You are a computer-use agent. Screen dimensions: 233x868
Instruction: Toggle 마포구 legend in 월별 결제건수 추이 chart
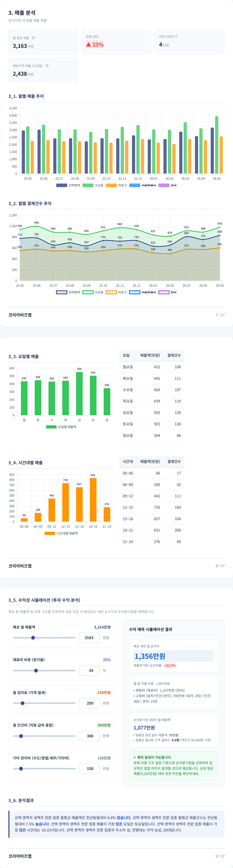(x=116, y=292)
